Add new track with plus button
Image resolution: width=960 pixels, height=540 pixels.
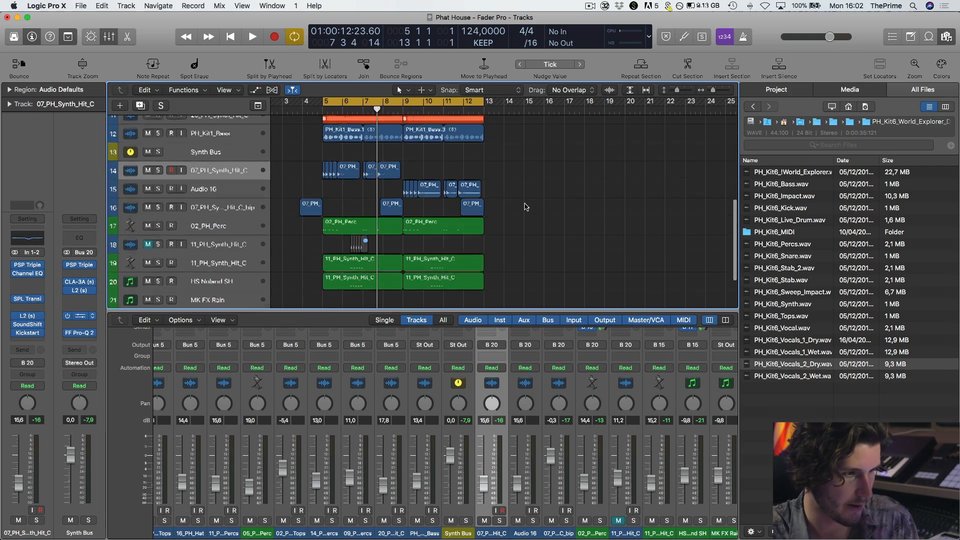(120, 105)
